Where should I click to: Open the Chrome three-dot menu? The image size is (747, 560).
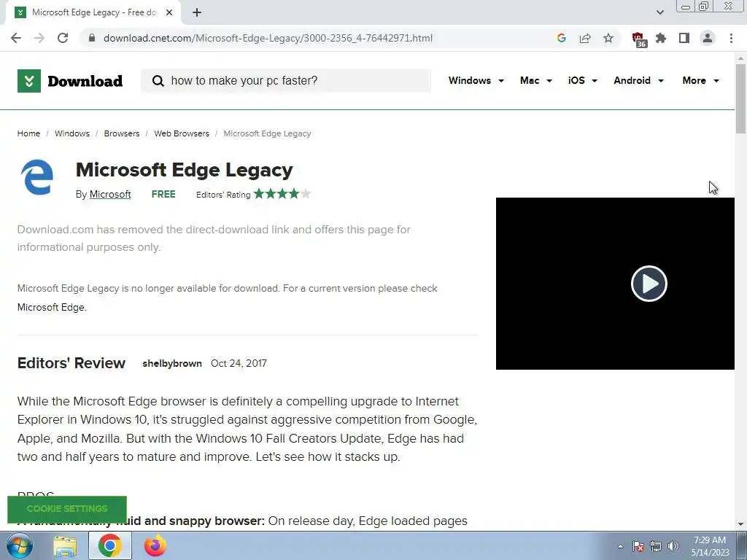[x=731, y=38]
